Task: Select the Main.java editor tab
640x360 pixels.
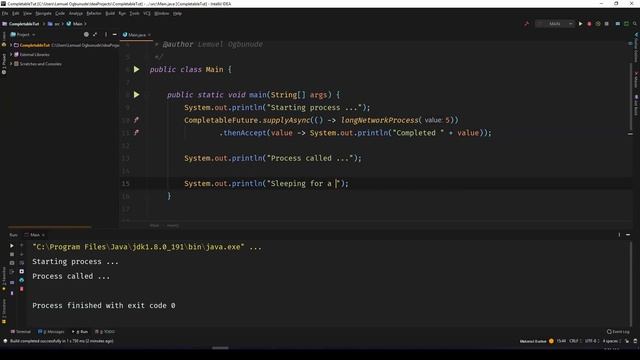Action: [x=135, y=35]
